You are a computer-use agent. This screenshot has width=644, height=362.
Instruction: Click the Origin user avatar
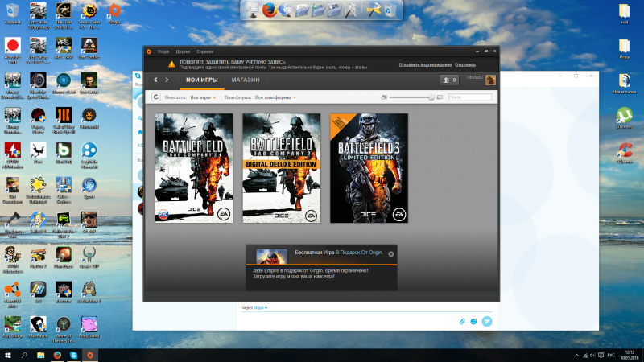coord(490,80)
